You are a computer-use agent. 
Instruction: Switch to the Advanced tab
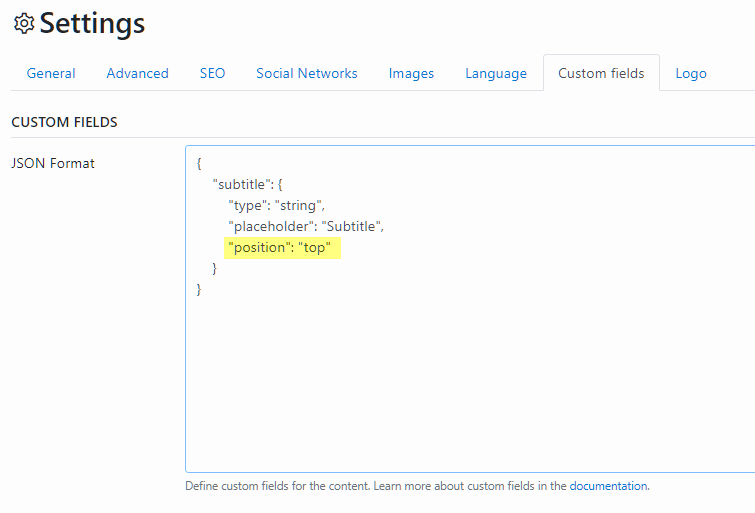pyautogui.click(x=137, y=73)
